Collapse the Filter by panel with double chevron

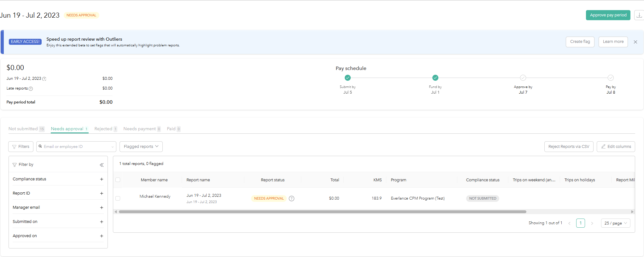[102, 165]
